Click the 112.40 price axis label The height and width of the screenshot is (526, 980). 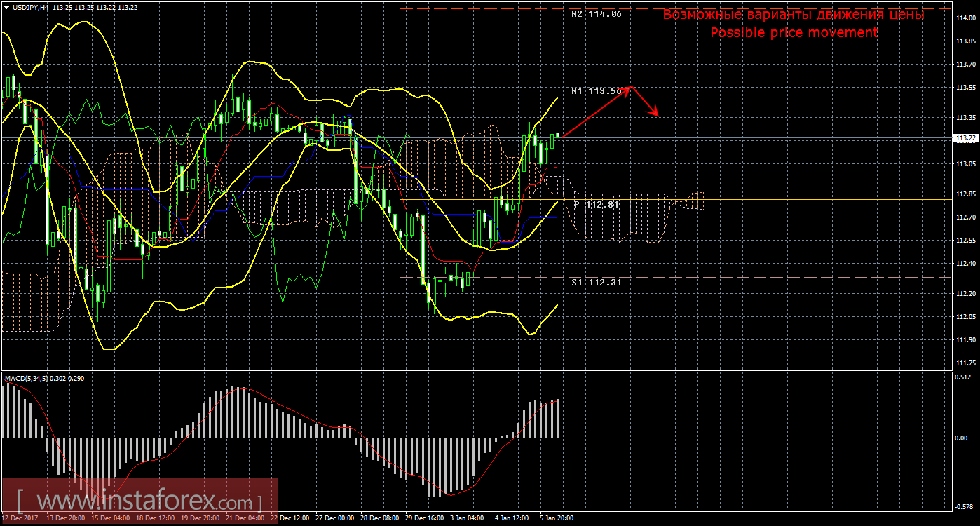(x=966, y=263)
